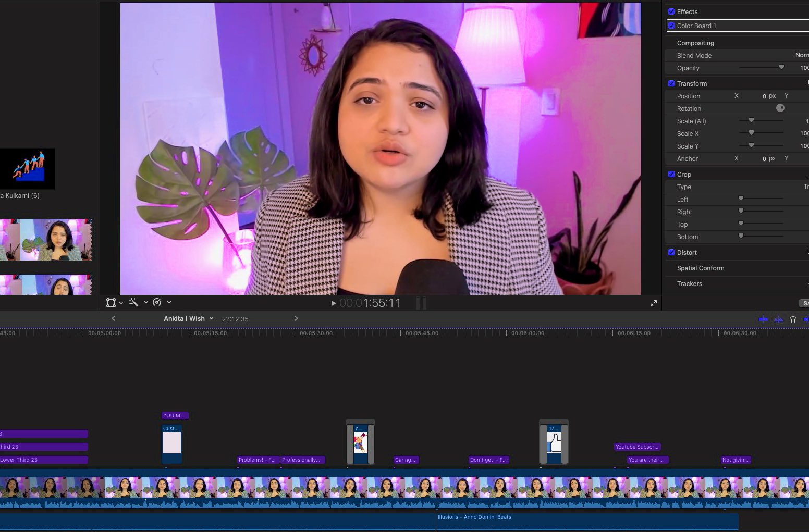This screenshot has width=809, height=532.
Task: Open the Transform tool dropdown chevron
Action: (121, 303)
